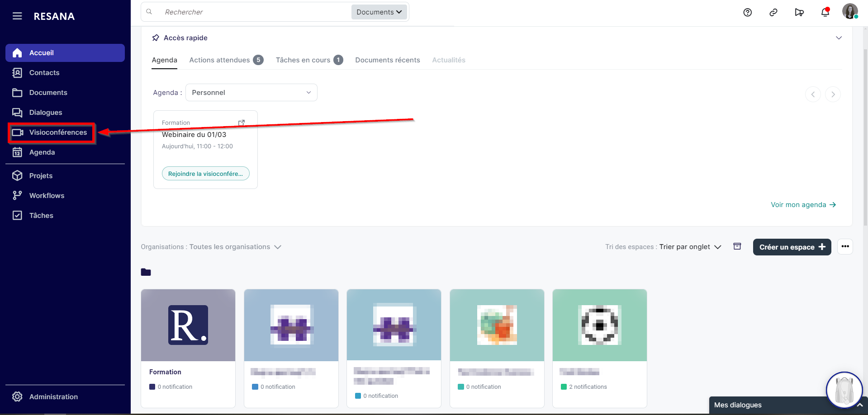868x415 pixels.
Task: Open the help question mark icon
Action: [748, 12]
